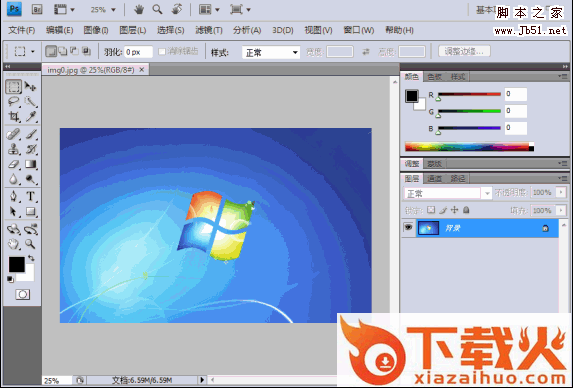The height and width of the screenshot is (389, 573).
Task: Select the Zoom tool in toolbox
Action: (30, 244)
